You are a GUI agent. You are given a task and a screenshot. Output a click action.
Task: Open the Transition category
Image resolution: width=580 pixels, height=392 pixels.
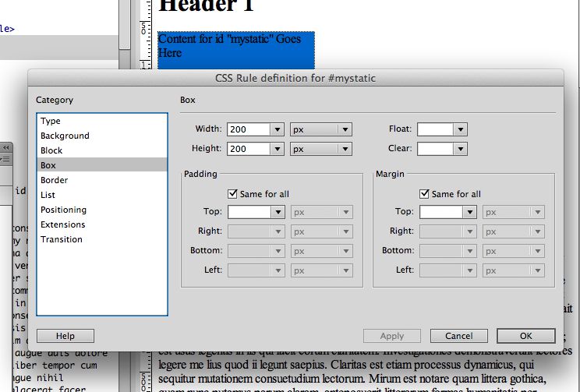[x=61, y=239]
